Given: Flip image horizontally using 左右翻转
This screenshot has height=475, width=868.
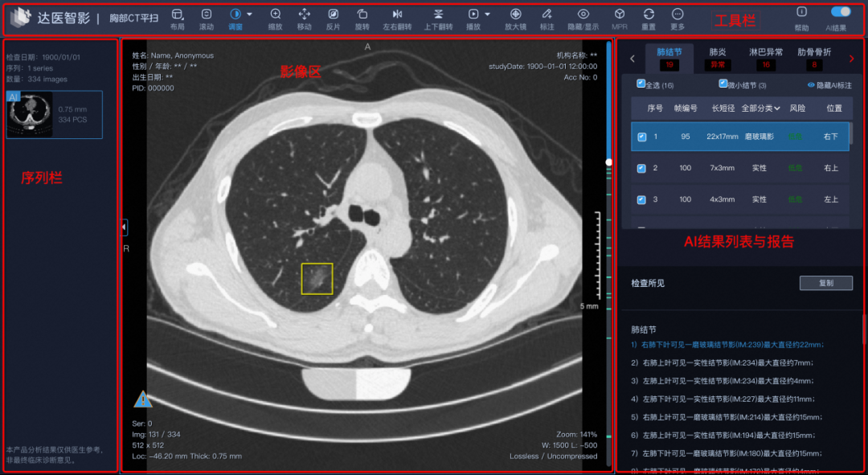Looking at the screenshot, I should point(397,14).
